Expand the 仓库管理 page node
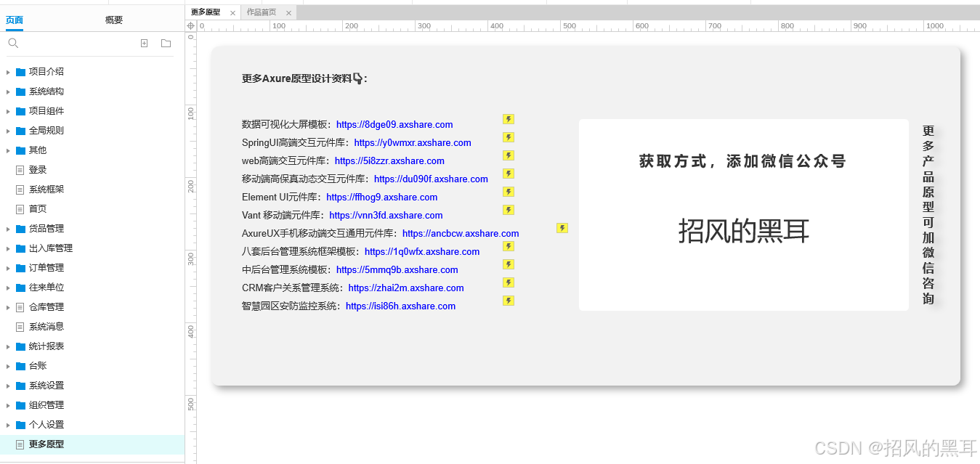980x464 pixels. click(8, 307)
